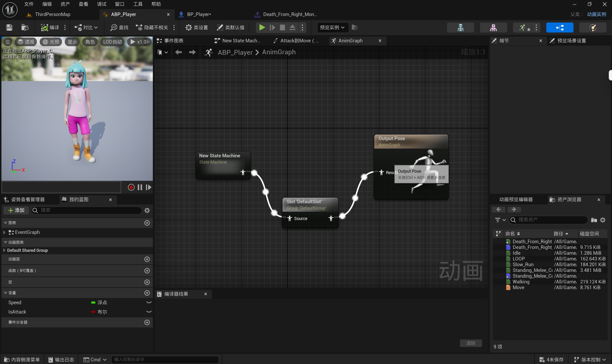
Task: Select the New State Machine node
Action: click(x=223, y=165)
